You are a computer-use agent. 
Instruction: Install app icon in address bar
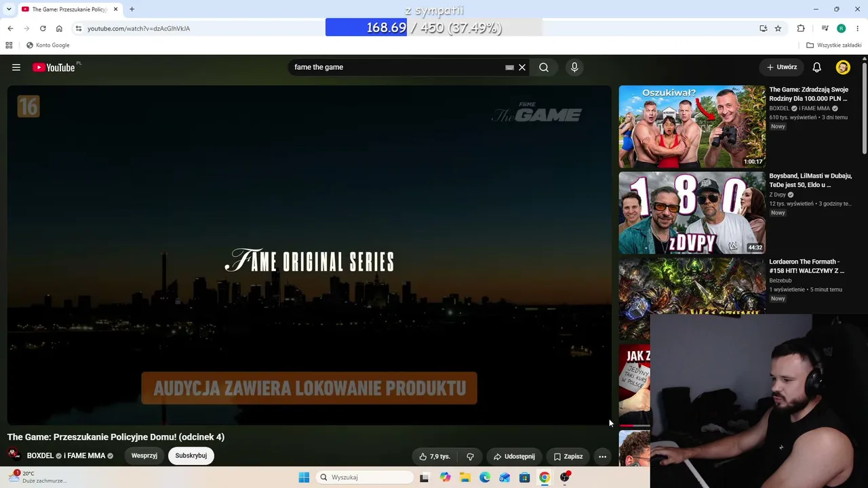coord(763,28)
